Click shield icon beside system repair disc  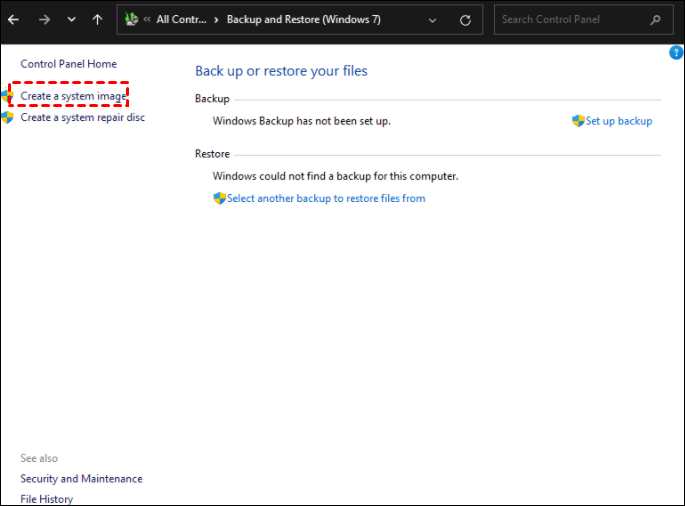(7, 118)
